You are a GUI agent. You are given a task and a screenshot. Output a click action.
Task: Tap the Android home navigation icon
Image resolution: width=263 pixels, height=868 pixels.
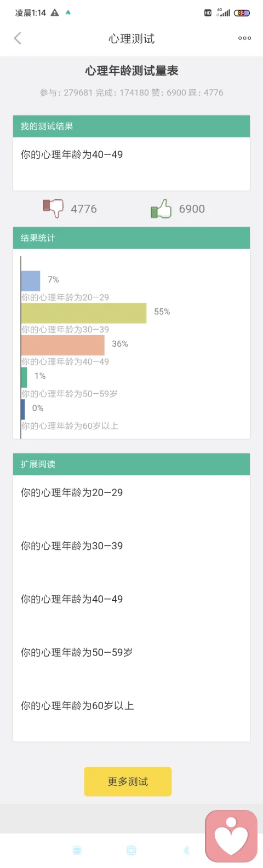(131, 850)
